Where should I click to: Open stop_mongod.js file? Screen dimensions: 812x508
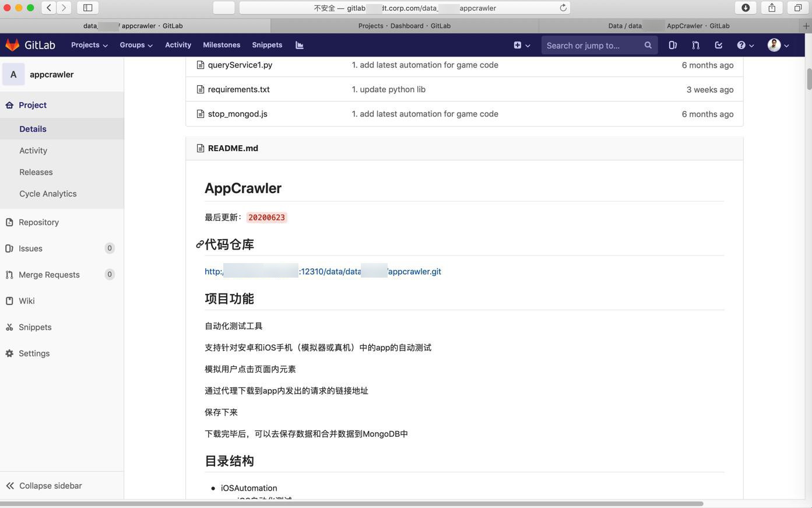point(237,114)
